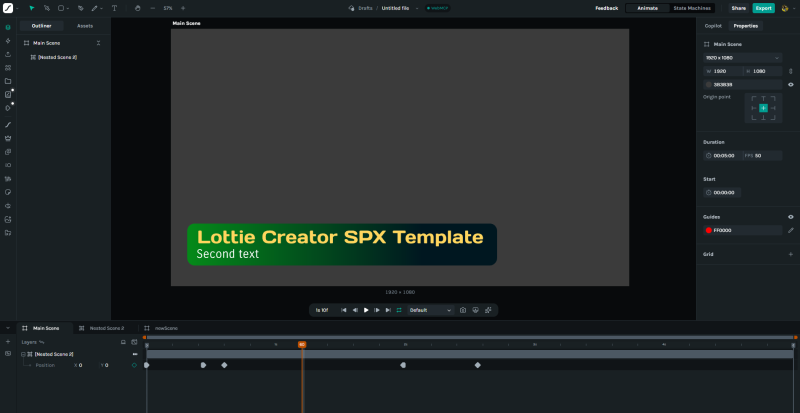Set origin point to bottom-right corner
Screen dimensions: 800x413
(773, 117)
